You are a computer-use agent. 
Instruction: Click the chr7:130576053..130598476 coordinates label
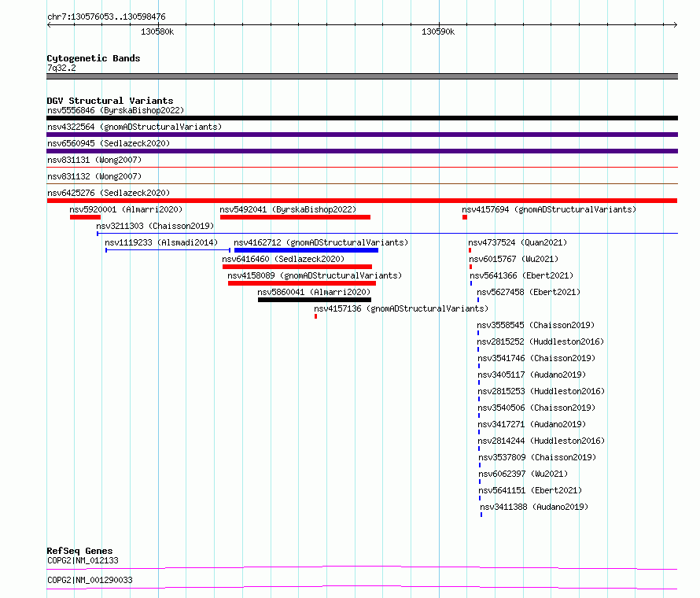pos(106,17)
